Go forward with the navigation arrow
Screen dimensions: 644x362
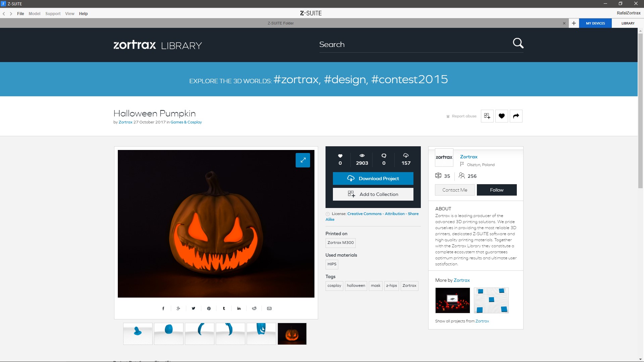tap(11, 14)
